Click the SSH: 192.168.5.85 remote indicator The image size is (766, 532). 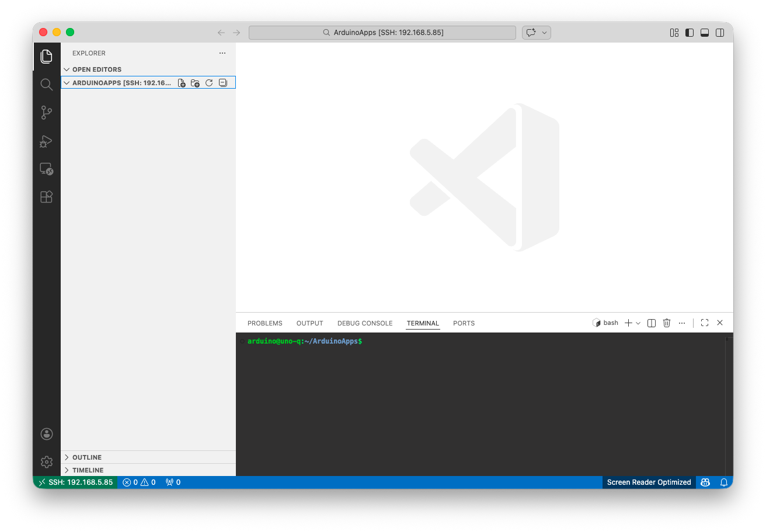[x=75, y=482]
